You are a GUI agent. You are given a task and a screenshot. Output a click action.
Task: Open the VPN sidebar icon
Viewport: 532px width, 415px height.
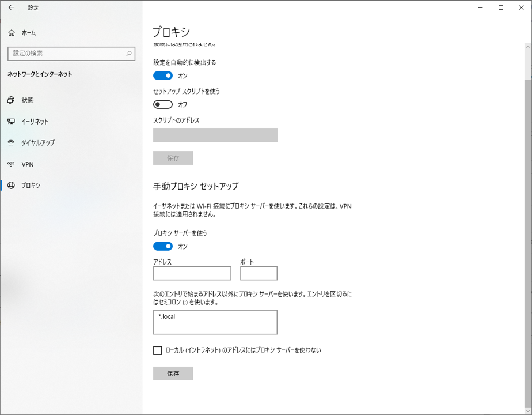(11, 164)
